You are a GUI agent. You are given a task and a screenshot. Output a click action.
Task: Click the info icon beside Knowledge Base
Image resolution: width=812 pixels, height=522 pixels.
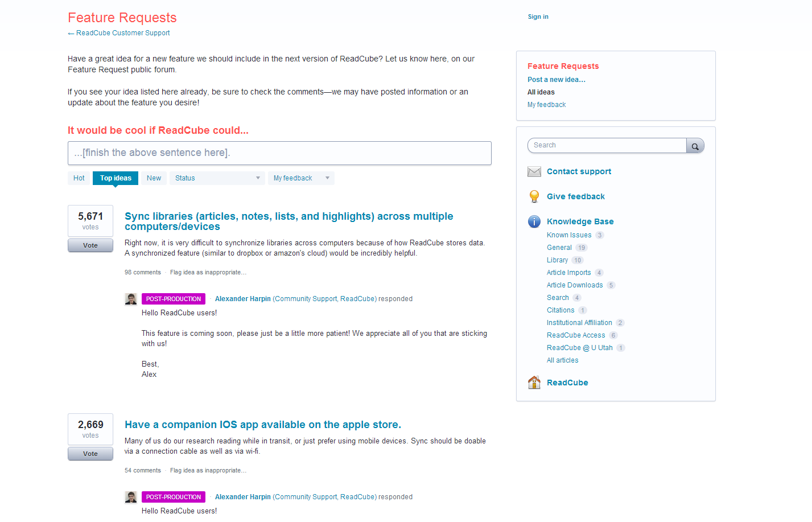[534, 221]
